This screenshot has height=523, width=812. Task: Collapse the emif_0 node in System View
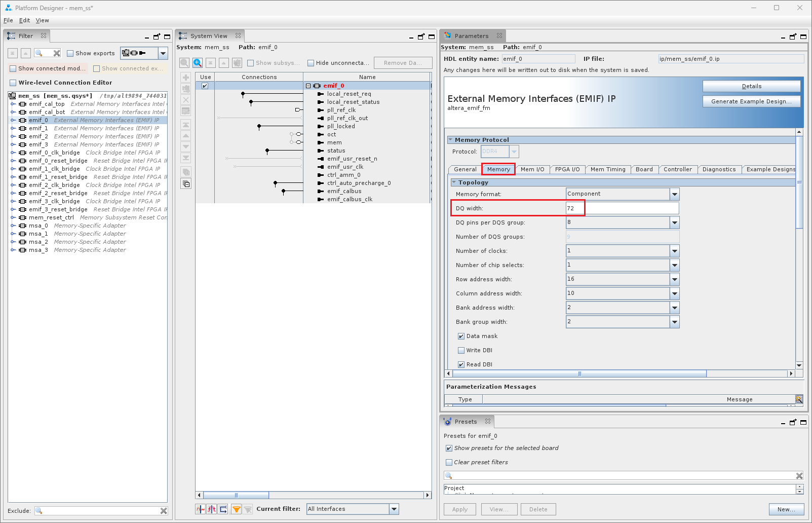click(308, 86)
